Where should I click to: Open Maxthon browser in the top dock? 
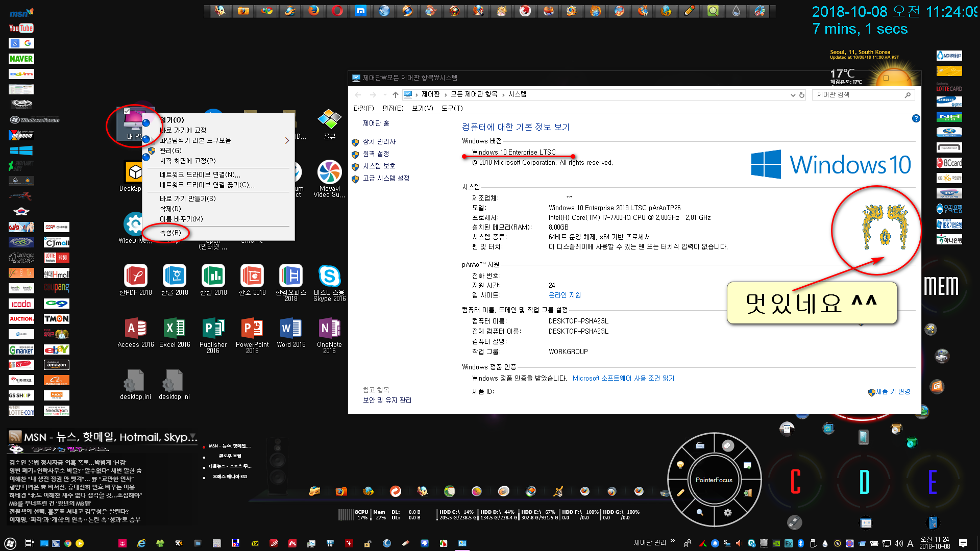361,11
